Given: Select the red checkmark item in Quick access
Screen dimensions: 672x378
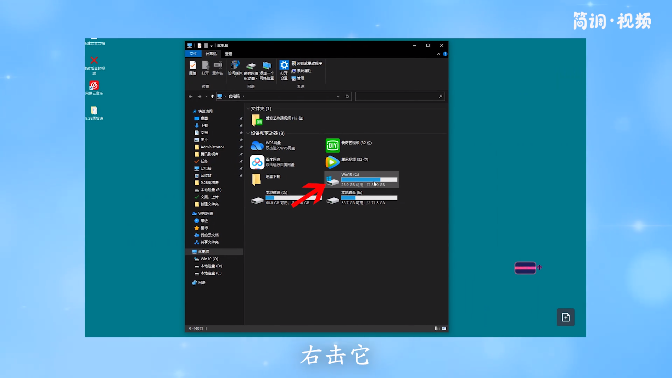Looking at the screenshot, I should pos(201,161).
